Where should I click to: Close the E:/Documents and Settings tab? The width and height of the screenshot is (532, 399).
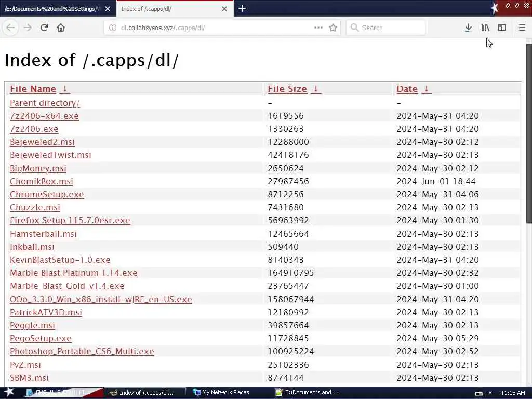(108, 9)
